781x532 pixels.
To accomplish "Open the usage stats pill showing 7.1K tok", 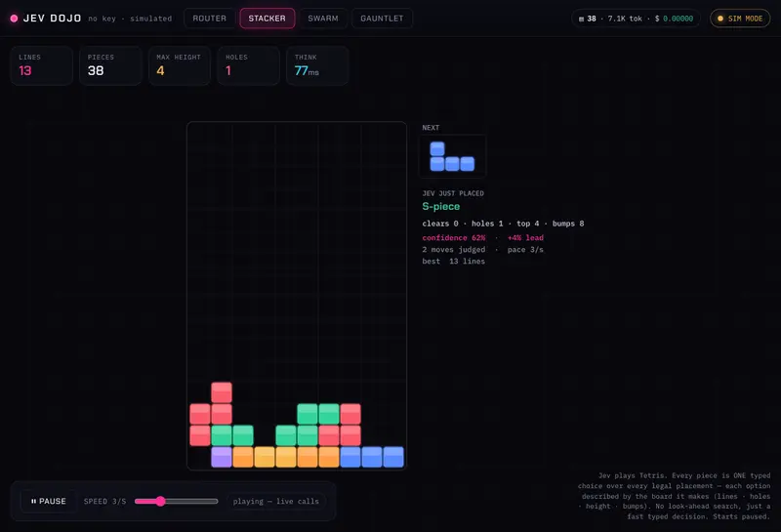I will (x=636, y=19).
